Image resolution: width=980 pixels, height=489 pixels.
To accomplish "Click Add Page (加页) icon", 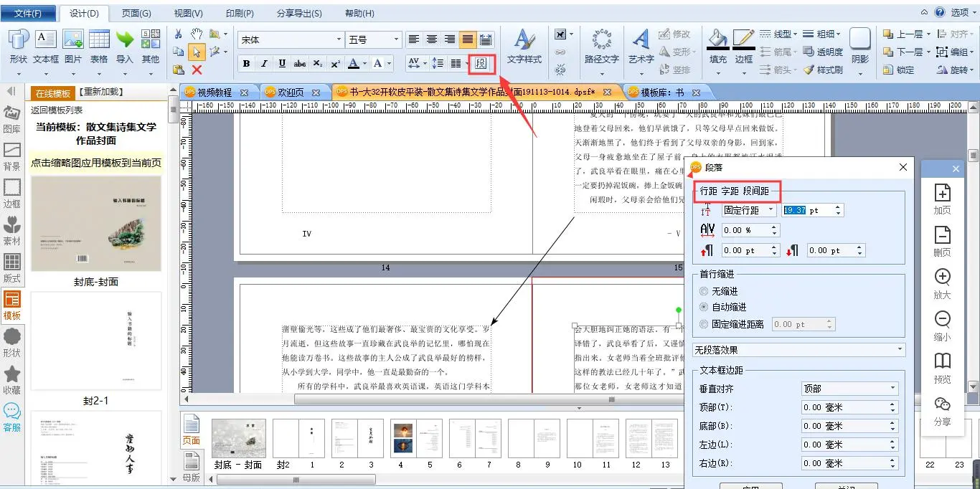I will tap(942, 199).
